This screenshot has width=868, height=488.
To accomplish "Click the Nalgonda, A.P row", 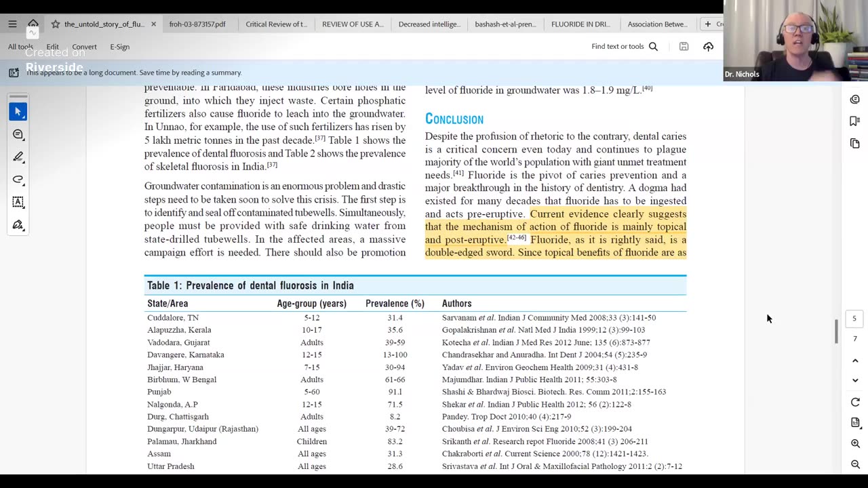I will pyautogui.click(x=415, y=404).
